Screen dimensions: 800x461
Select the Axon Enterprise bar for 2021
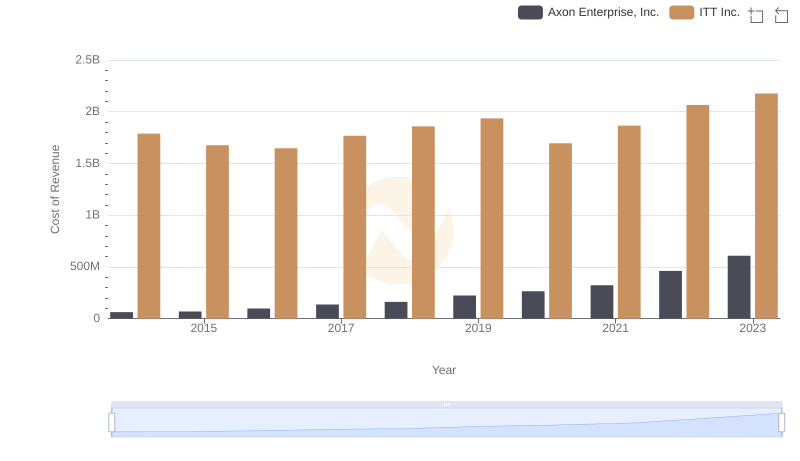[602, 302]
